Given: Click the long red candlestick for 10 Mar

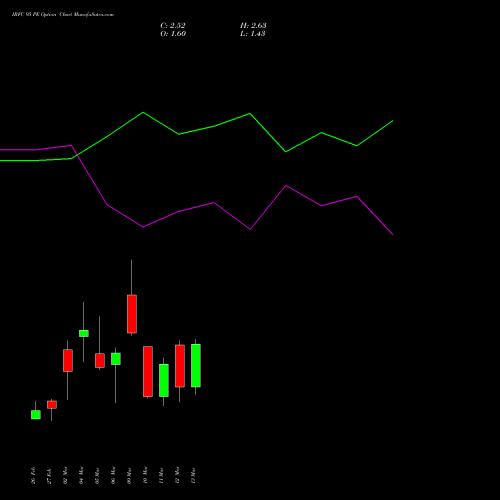Looking at the screenshot, I should [148, 371].
